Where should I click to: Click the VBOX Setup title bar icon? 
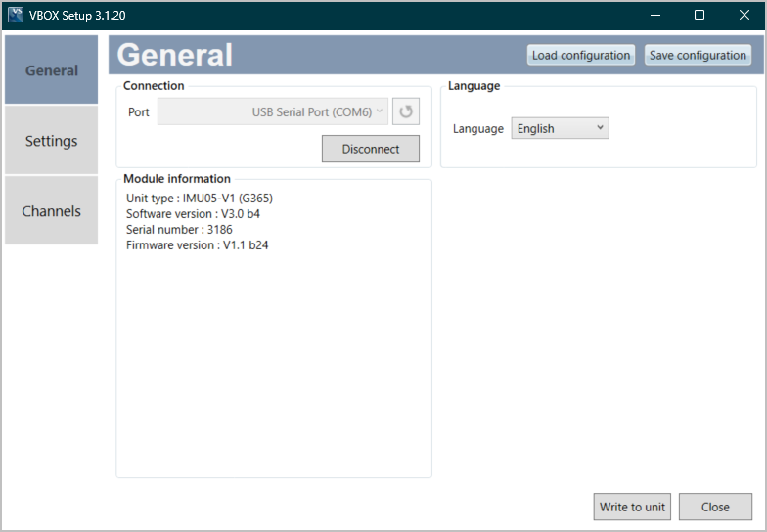point(16,15)
